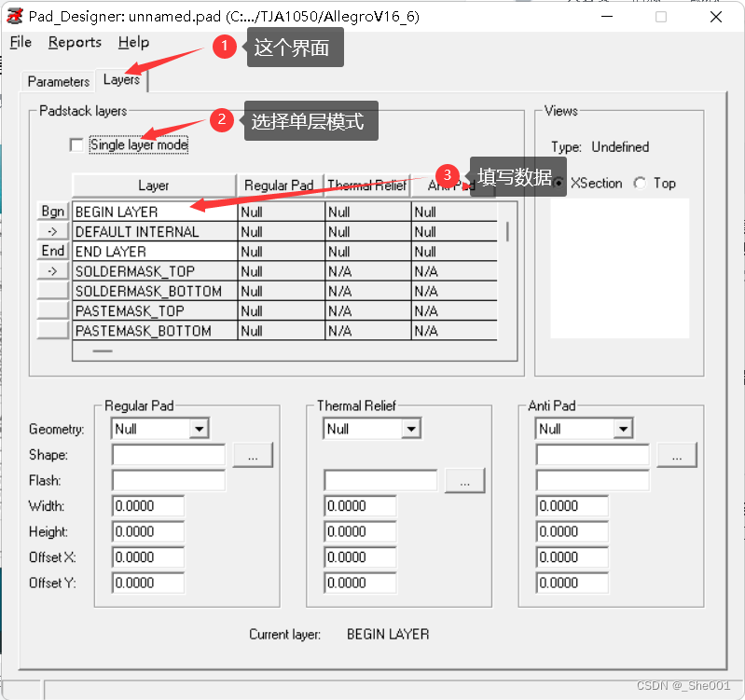Click the End row button for END LAYER

pyautogui.click(x=53, y=251)
